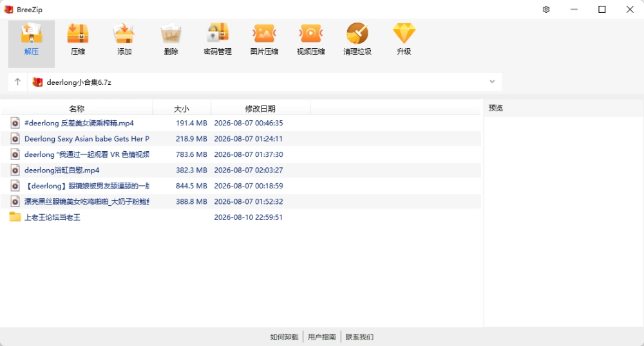Click the video icon of the 218.9 MB file
This screenshot has width=644, height=346.
point(15,138)
